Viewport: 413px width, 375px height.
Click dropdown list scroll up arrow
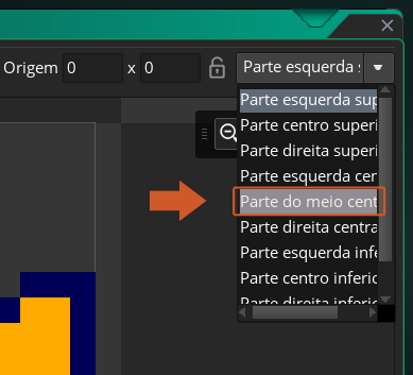coord(386,90)
